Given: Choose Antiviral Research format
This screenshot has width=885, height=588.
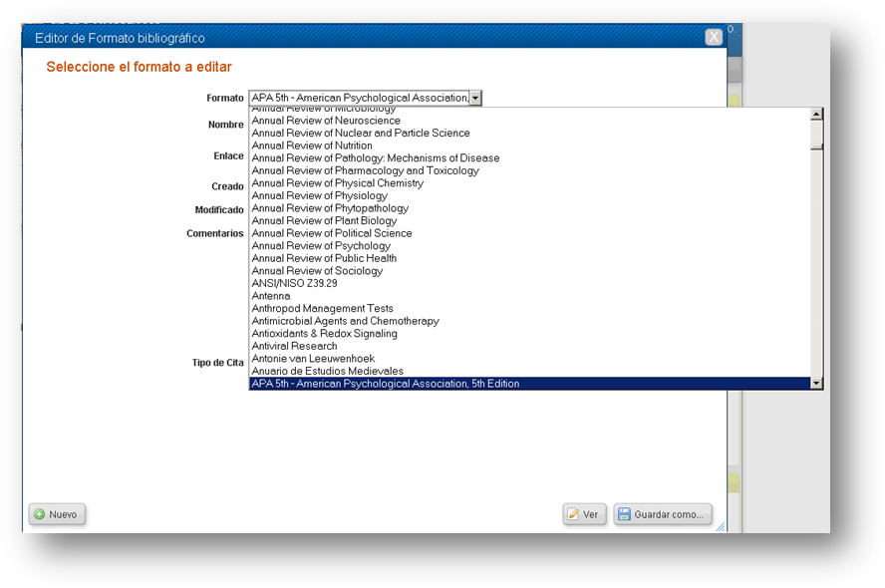Looking at the screenshot, I should point(530,346).
